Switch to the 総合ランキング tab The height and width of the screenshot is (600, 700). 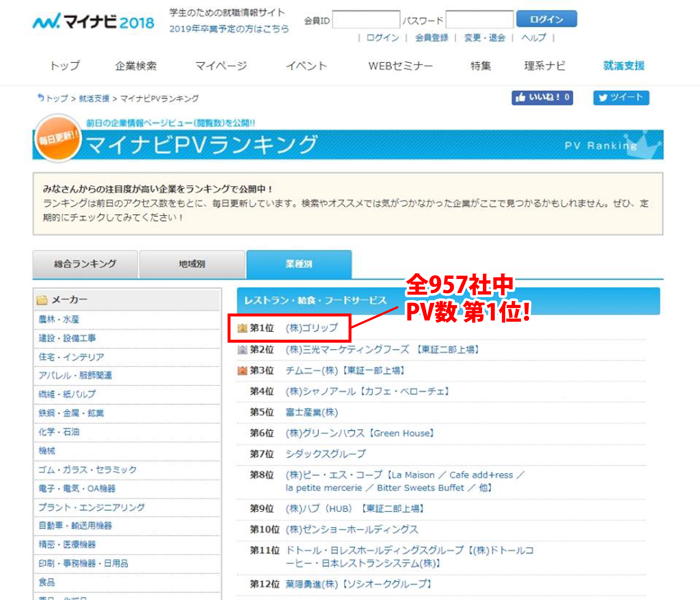click(85, 264)
